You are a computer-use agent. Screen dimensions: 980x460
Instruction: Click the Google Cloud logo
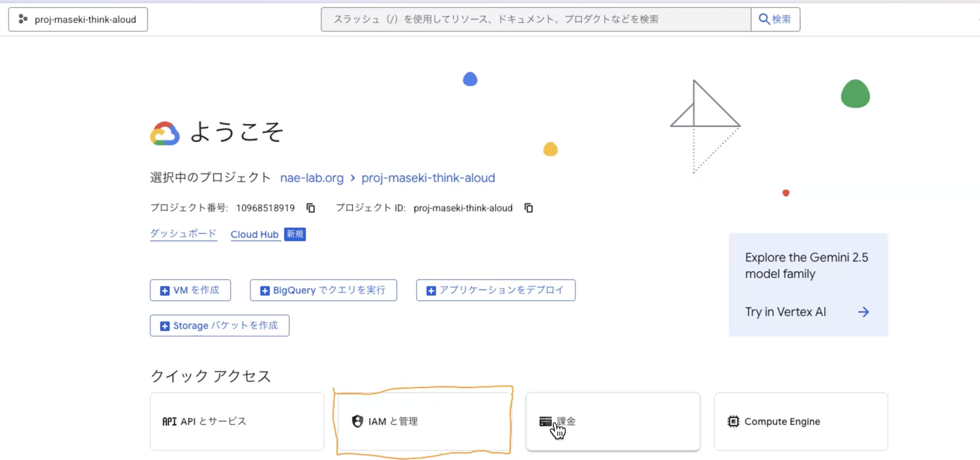coord(165,133)
